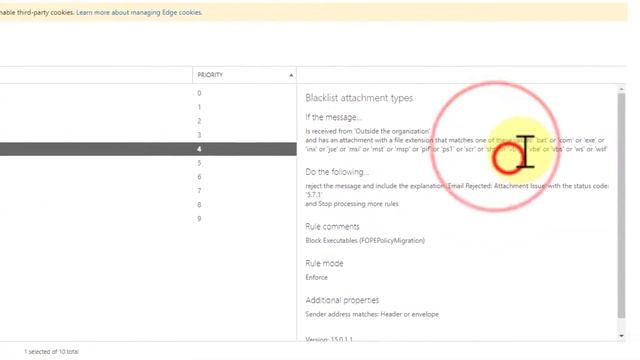
Task: Open the 'Learn more about managing Edge cookies' link
Action: pyautogui.click(x=139, y=13)
